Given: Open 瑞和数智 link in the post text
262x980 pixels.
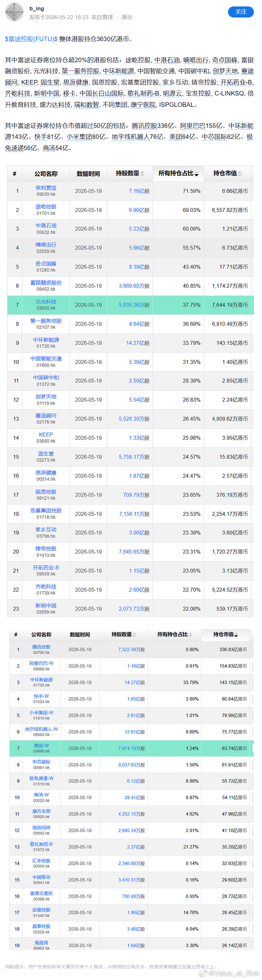Looking at the screenshot, I should point(86,104).
